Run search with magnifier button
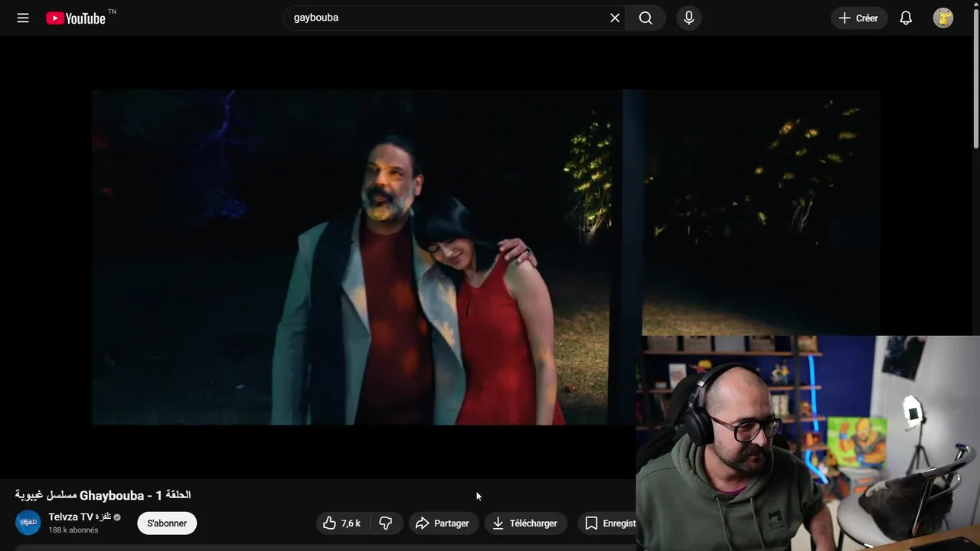 pyautogui.click(x=645, y=18)
